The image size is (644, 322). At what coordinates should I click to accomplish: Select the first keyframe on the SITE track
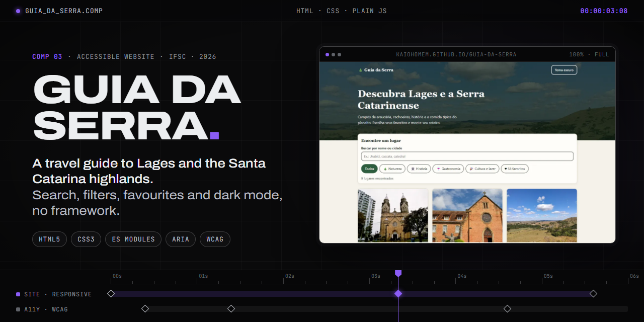(111, 293)
